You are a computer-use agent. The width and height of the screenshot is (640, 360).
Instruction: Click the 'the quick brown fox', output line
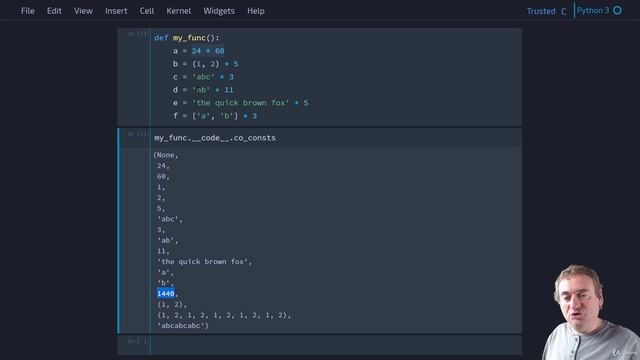pyautogui.click(x=204, y=262)
